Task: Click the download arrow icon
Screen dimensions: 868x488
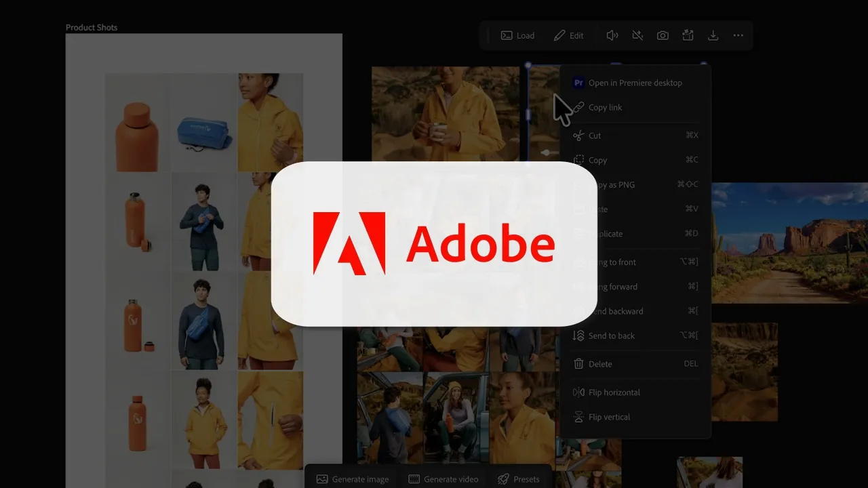Action: point(713,35)
